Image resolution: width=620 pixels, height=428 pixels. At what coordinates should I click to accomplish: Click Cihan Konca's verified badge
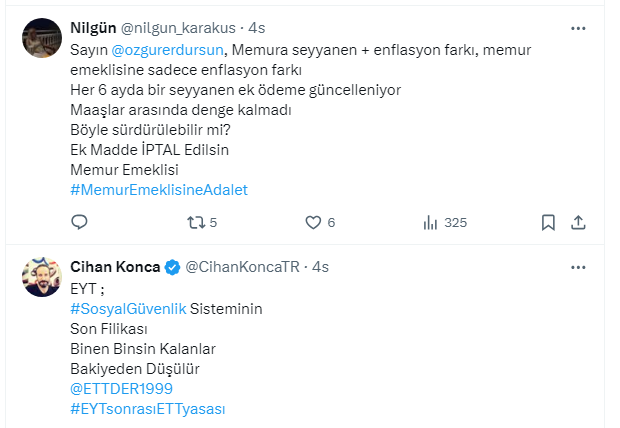click(172, 267)
